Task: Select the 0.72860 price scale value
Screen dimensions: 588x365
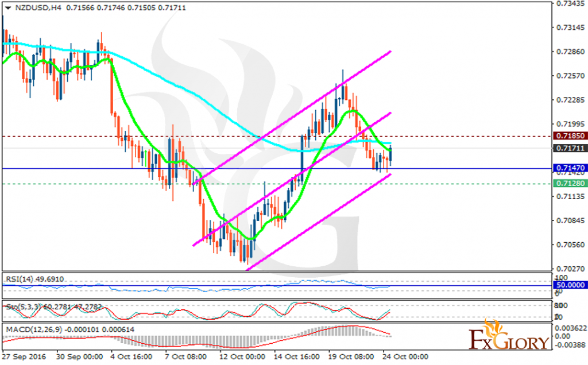Action: pyautogui.click(x=570, y=52)
